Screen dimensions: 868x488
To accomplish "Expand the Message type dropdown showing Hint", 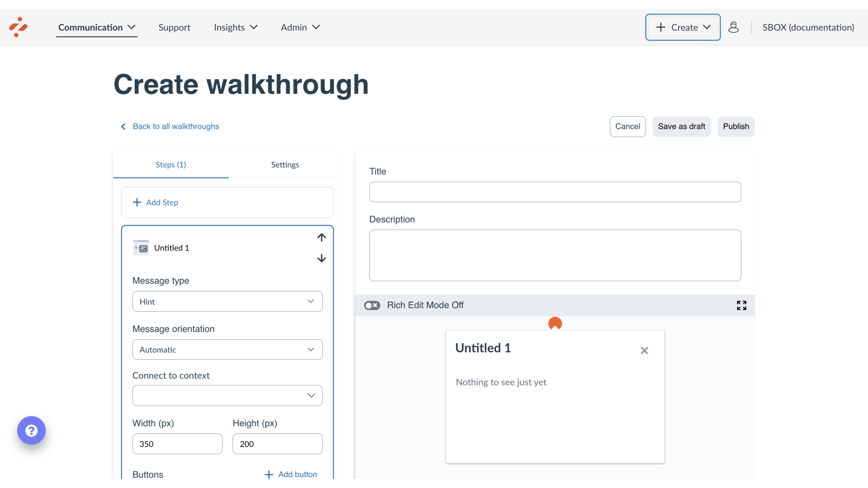I will tap(227, 301).
